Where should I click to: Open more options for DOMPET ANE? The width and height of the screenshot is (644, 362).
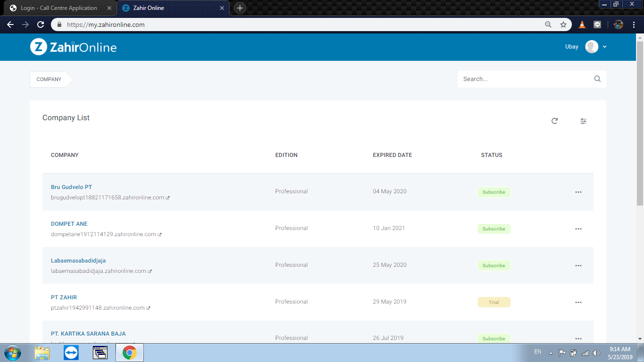point(578,229)
